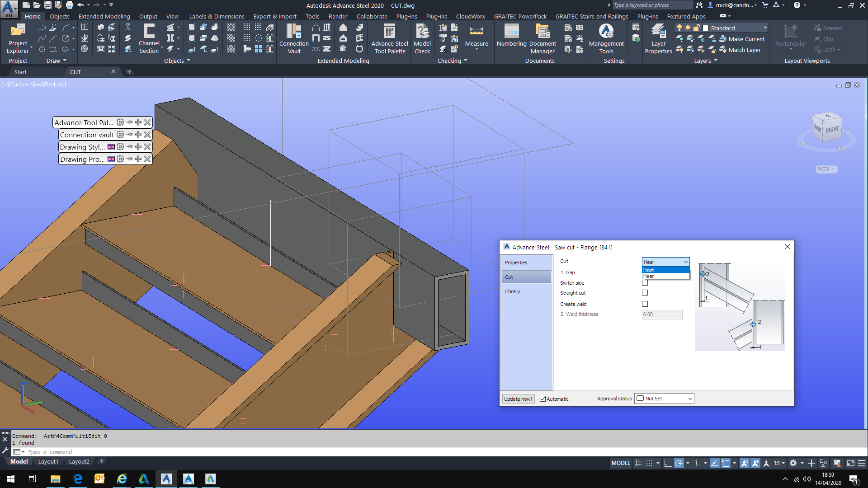Switch to the Layout1 tab
This screenshot has height=488, width=868.
48,461
